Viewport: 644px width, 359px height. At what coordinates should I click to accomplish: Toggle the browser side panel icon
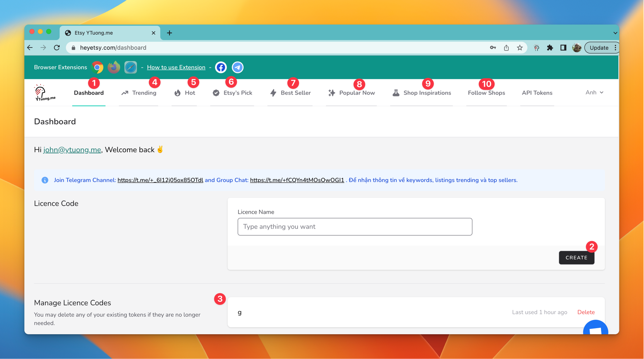[x=563, y=47]
